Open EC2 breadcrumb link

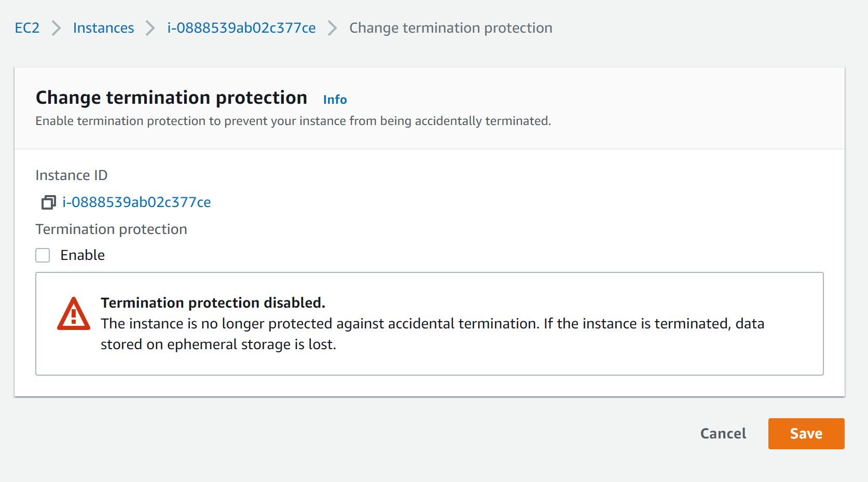pyautogui.click(x=27, y=28)
